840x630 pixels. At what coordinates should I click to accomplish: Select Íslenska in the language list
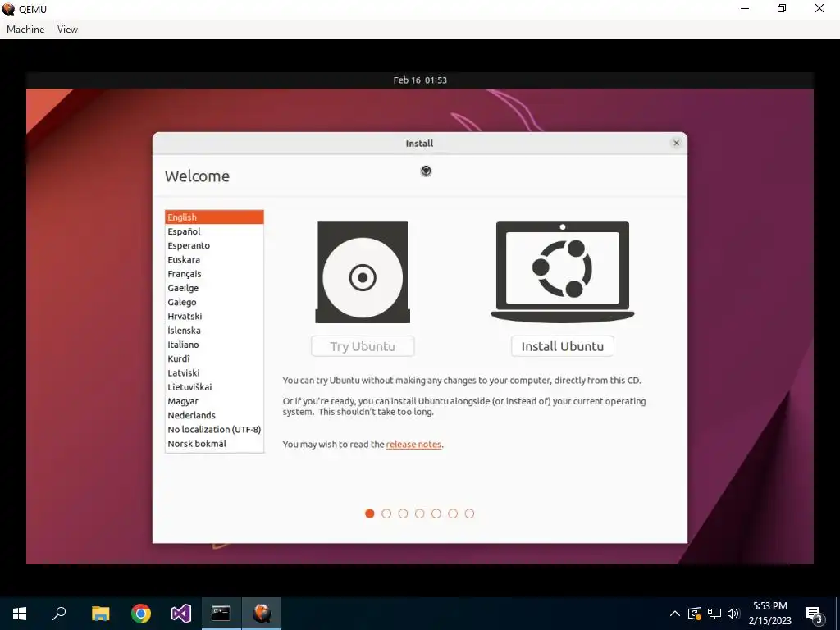[214, 330]
